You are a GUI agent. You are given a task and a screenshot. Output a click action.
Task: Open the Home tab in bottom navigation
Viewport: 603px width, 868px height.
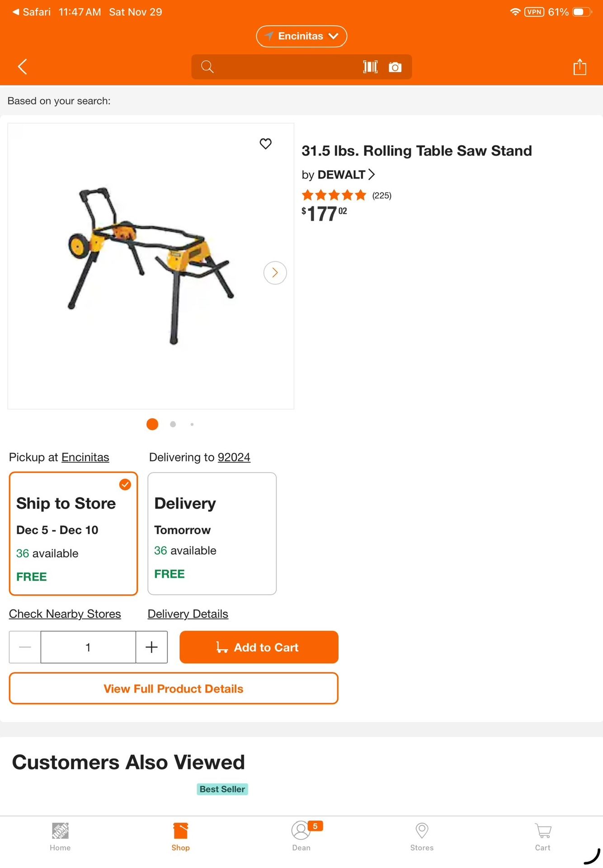(60, 836)
